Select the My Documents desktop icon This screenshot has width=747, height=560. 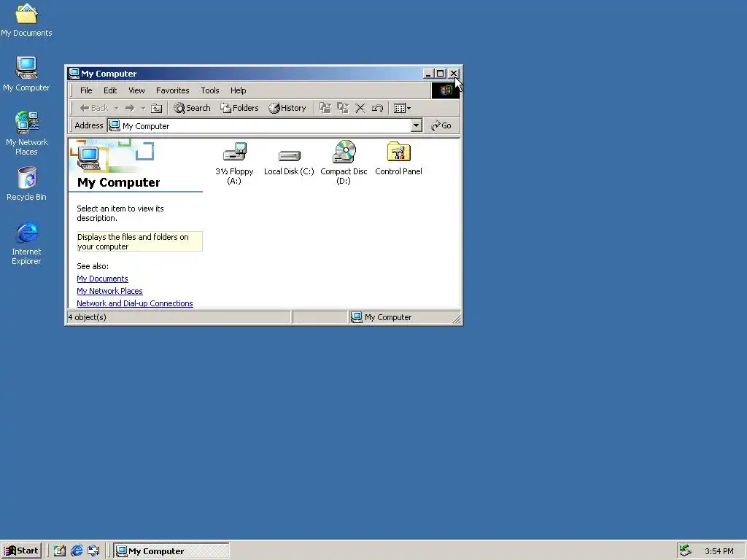[26, 20]
